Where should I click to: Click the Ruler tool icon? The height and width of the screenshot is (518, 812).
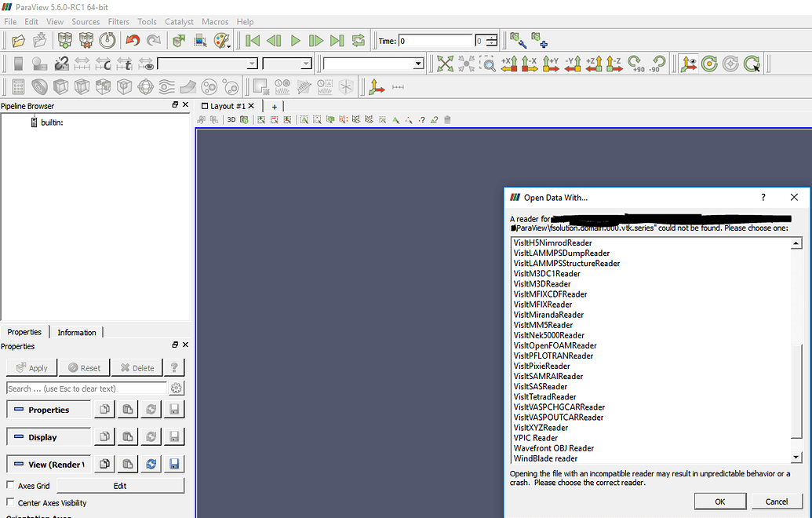[x=398, y=87]
